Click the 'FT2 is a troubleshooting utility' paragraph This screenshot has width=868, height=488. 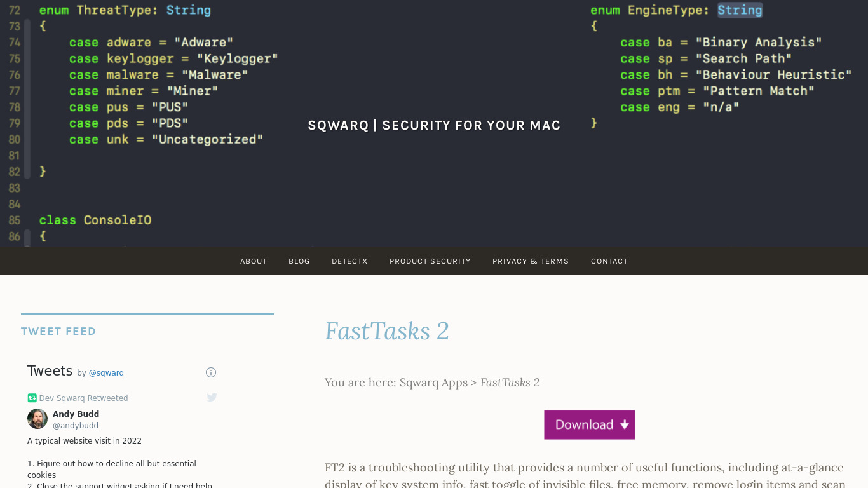[x=585, y=475]
